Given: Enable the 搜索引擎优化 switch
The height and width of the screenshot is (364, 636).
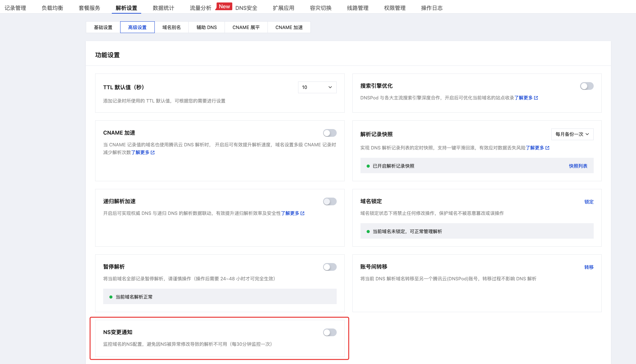Looking at the screenshot, I should (587, 86).
